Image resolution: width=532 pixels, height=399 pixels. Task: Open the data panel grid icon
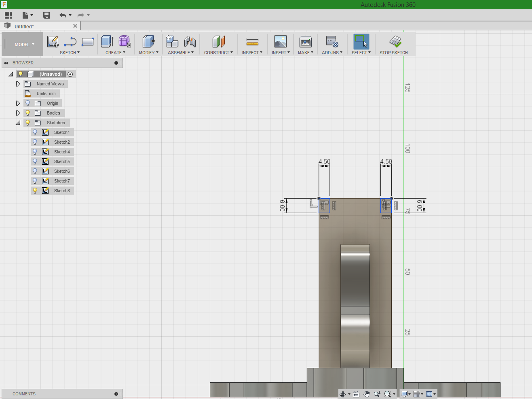(8, 15)
